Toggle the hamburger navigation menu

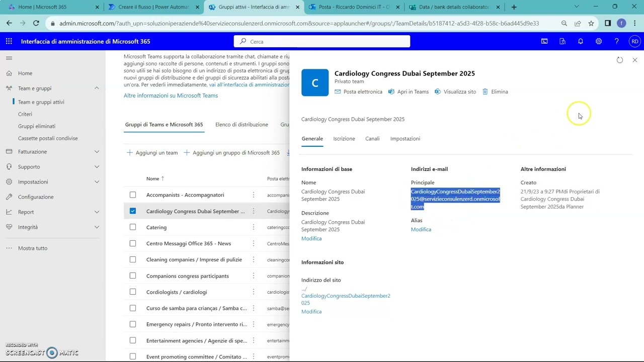(x=9, y=58)
